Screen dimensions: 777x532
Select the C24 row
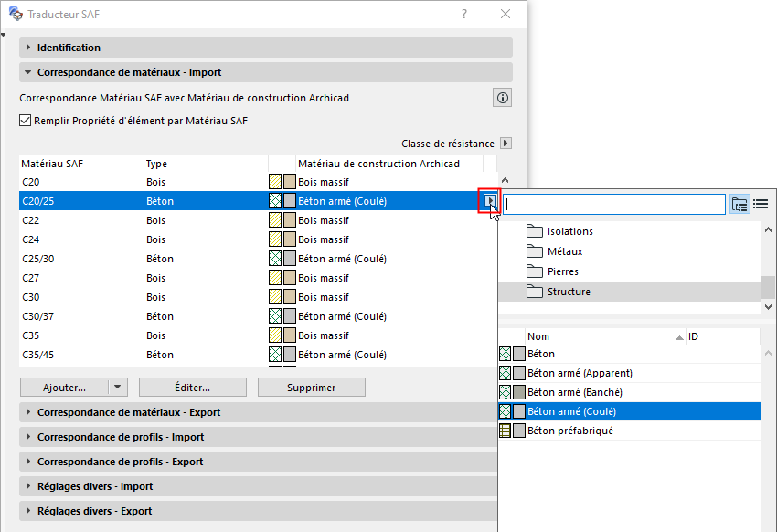[258, 239]
